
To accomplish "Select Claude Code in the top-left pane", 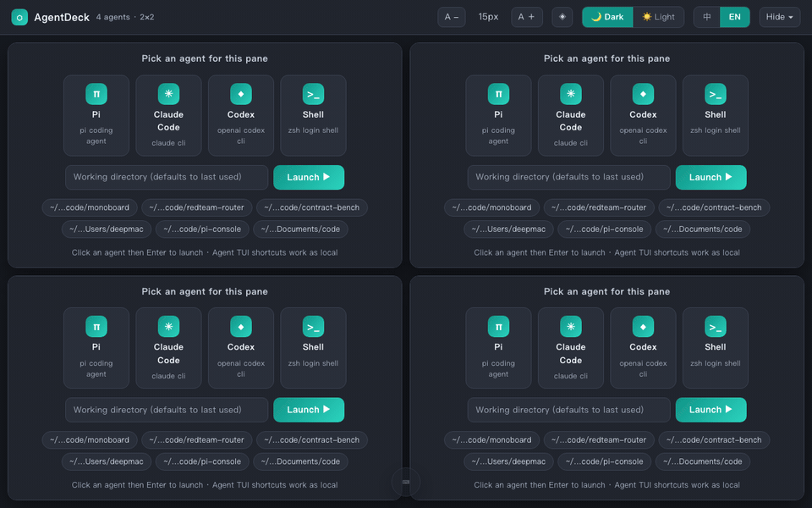I will pos(169,116).
